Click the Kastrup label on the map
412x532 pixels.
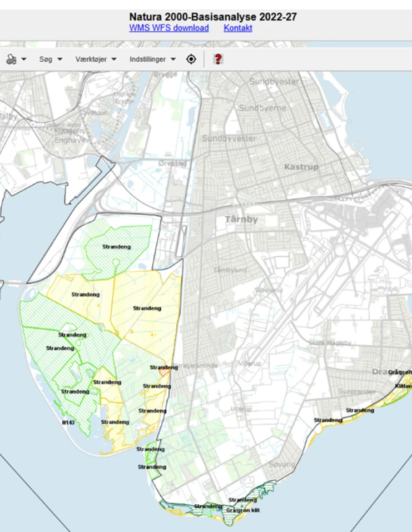click(x=301, y=167)
